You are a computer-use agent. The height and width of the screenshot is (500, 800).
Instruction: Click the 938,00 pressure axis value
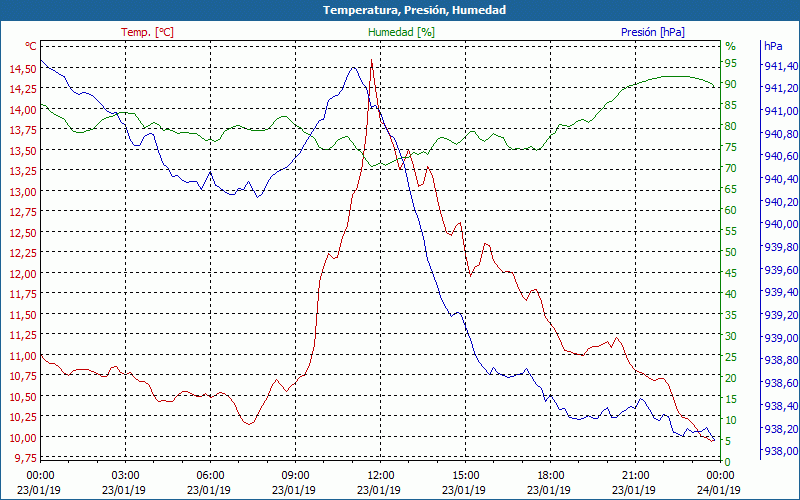781,451
